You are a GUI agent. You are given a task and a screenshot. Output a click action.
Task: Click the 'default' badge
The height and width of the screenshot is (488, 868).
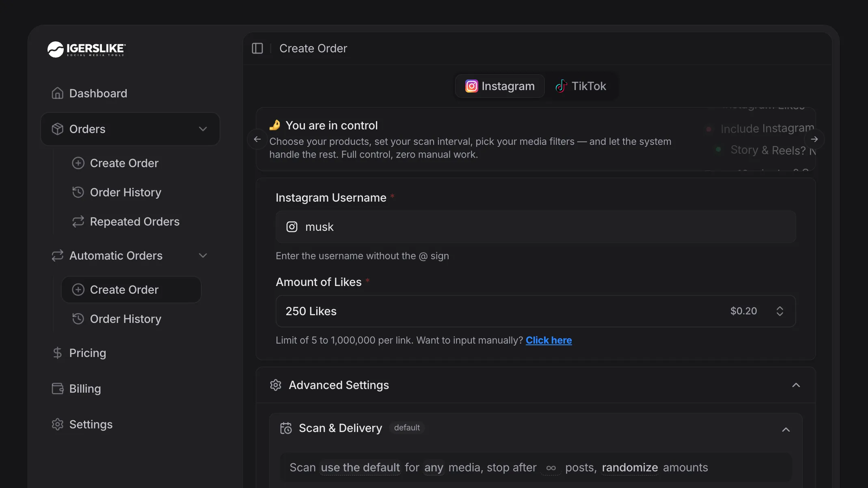[x=407, y=428]
